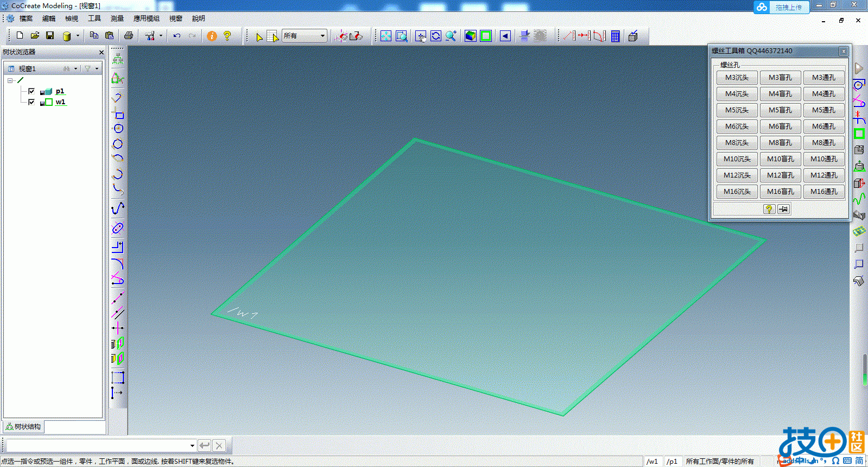The width and height of the screenshot is (868, 467).
Task: Click the command enter arrow button
Action: 205,446
